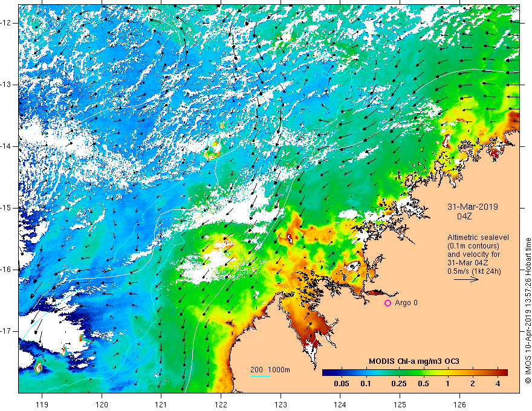Click latitude axis label '-14'

[7, 146]
